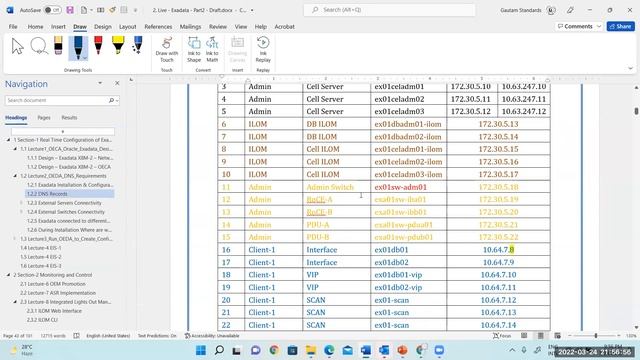The width and height of the screenshot is (640, 360).
Task: Open Microsoft Edge from the taskbar
Action: pyautogui.click(x=329, y=350)
